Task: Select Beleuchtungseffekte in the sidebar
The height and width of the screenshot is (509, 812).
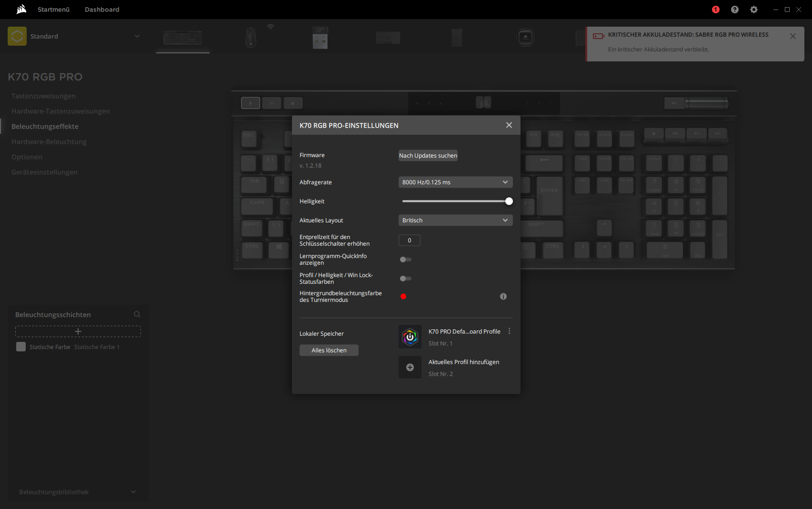Action: coord(45,126)
